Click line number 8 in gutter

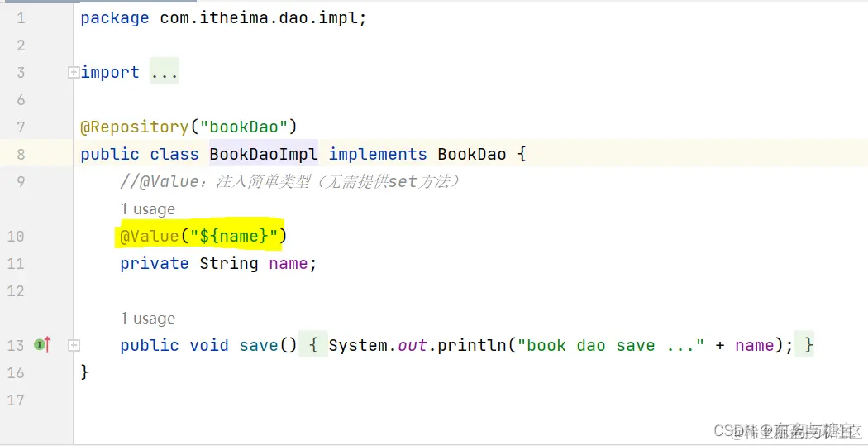(21, 154)
